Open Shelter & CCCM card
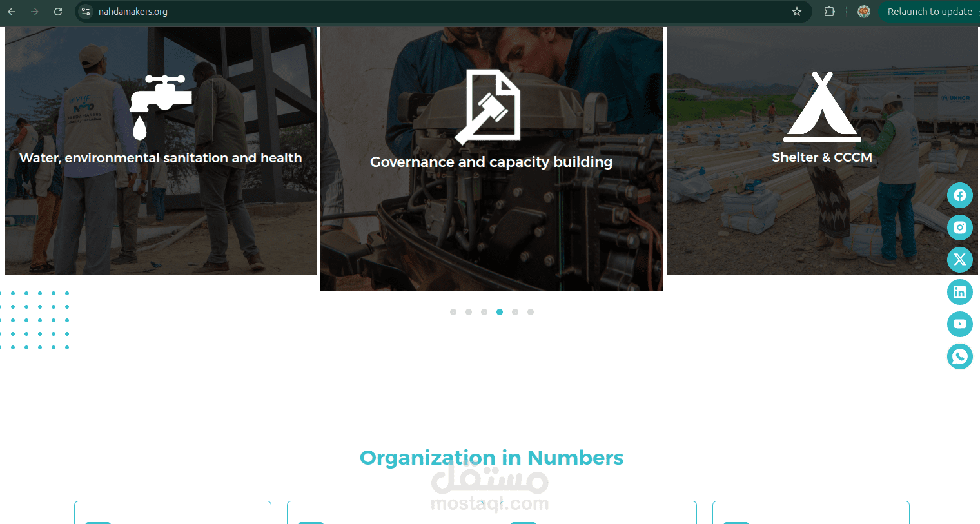Viewport: 980px width, 524px height. [x=822, y=151]
